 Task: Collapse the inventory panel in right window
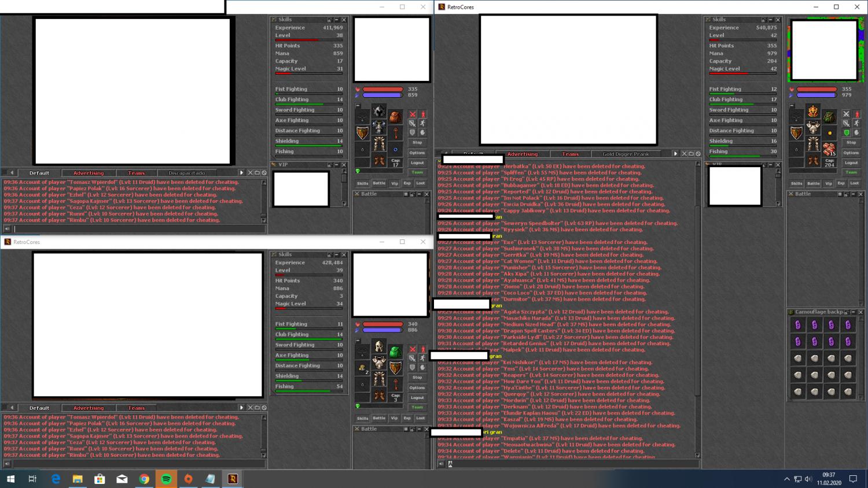click(x=792, y=106)
